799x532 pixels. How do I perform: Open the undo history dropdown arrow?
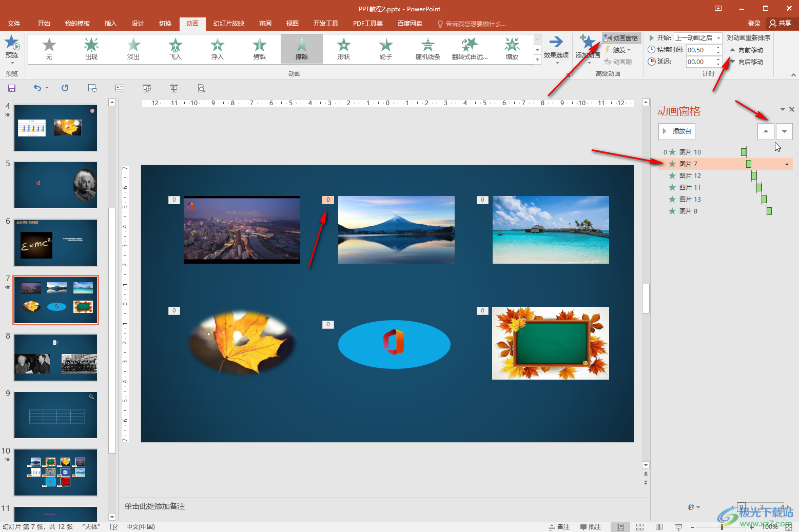click(x=47, y=88)
